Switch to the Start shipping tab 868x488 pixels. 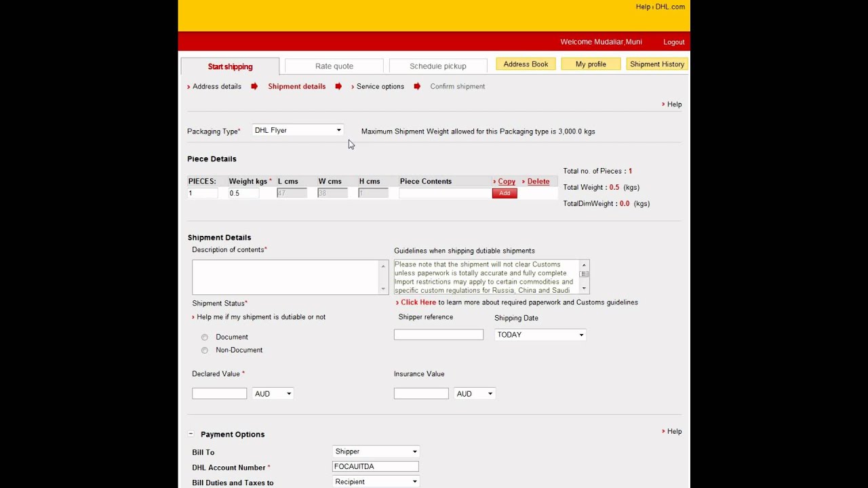[x=230, y=66]
